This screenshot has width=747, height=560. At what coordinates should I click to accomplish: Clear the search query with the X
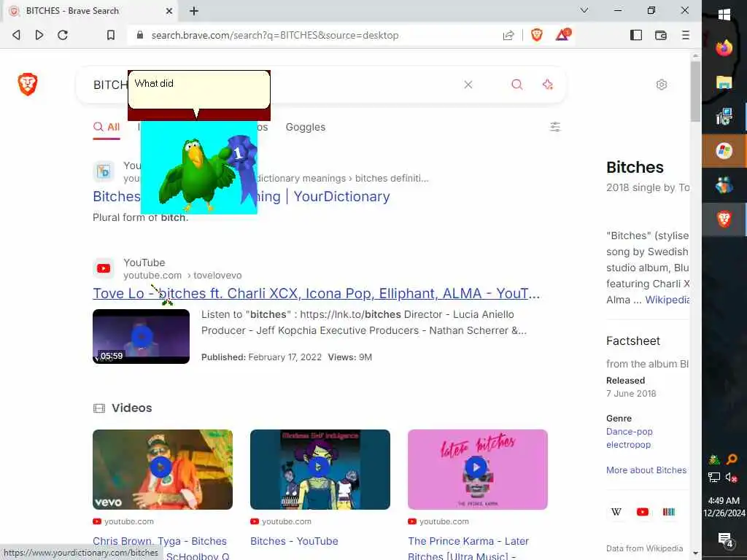pos(468,85)
